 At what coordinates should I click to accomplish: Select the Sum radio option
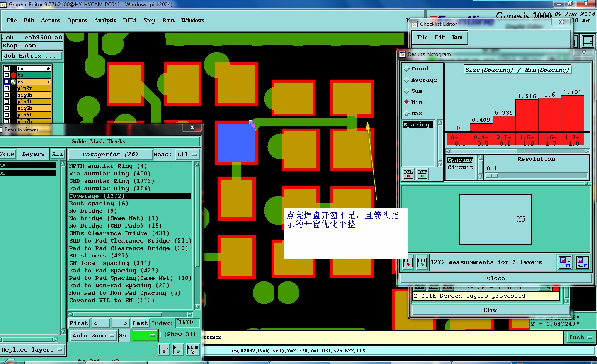[x=407, y=91]
